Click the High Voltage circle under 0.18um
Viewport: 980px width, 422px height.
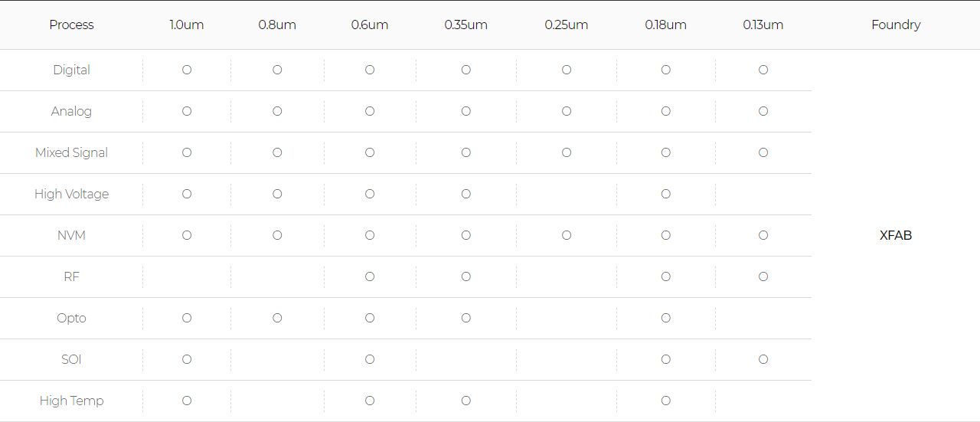[666, 194]
